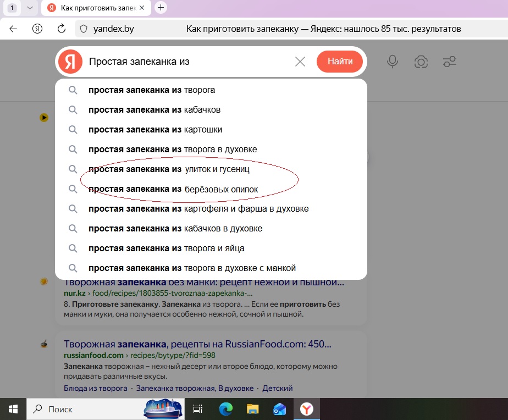This screenshot has width=508, height=420.
Task: Open a new tab with plus button
Action: pos(161,8)
